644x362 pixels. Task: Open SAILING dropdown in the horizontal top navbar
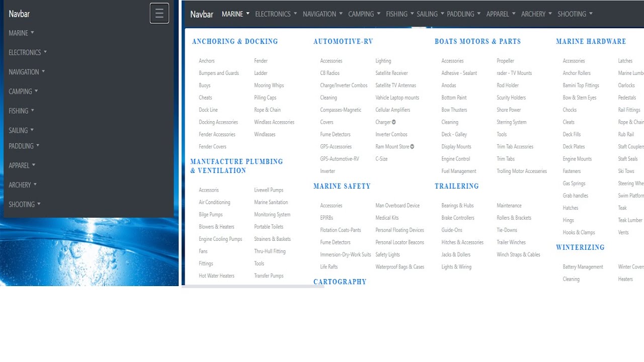(430, 14)
